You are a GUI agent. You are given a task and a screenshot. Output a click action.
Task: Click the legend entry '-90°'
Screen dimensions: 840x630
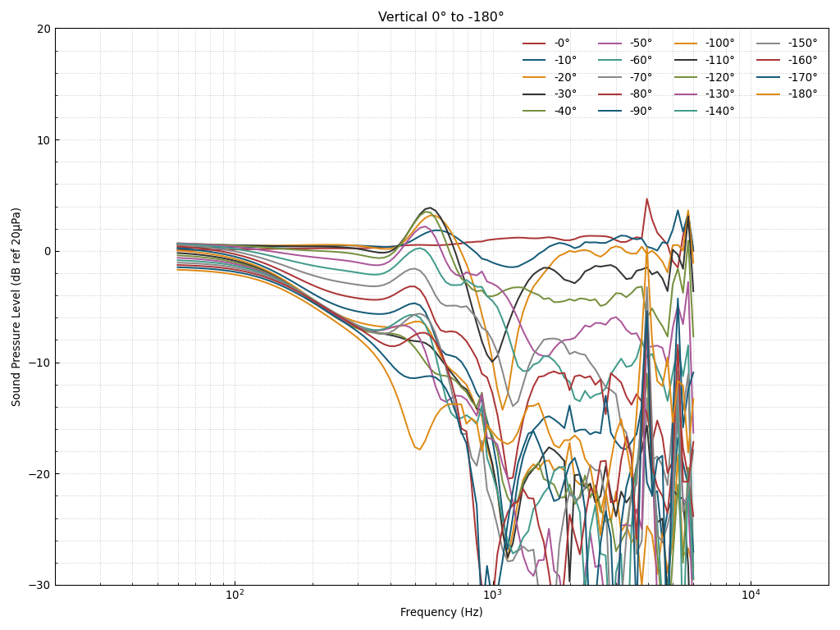pos(625,111)
